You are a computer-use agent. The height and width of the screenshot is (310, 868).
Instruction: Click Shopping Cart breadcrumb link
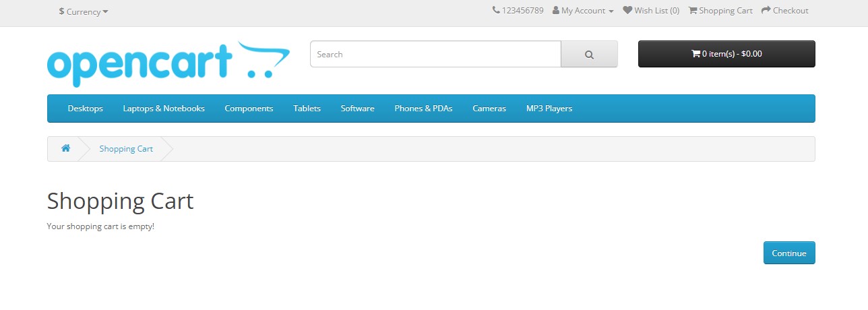[x=126, y=149]
